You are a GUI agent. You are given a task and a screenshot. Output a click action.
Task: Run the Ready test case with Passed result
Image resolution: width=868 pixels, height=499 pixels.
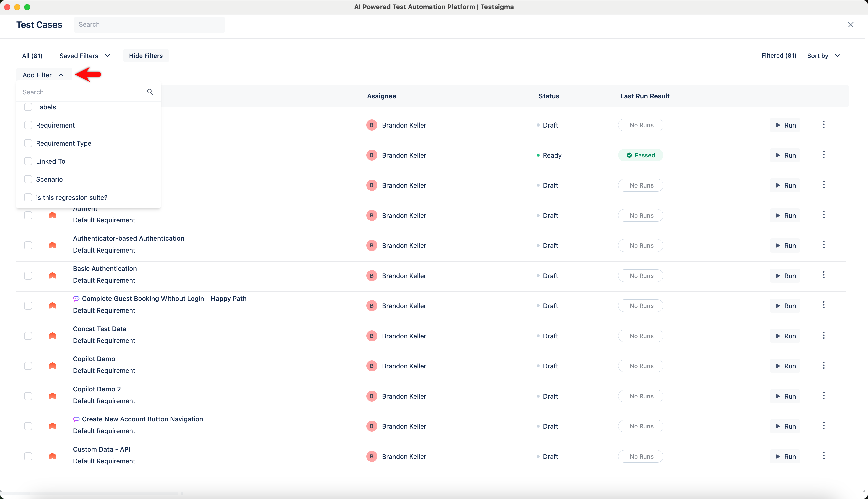(785, 155)
